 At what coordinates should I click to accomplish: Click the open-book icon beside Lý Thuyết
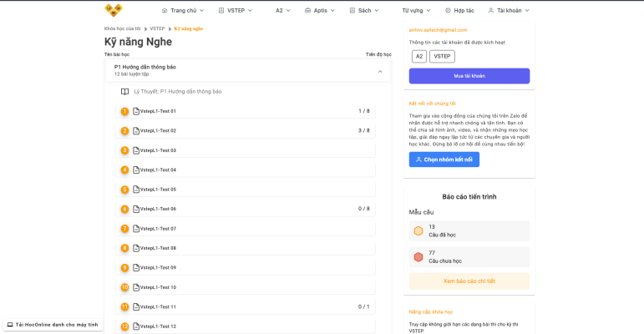124,92
